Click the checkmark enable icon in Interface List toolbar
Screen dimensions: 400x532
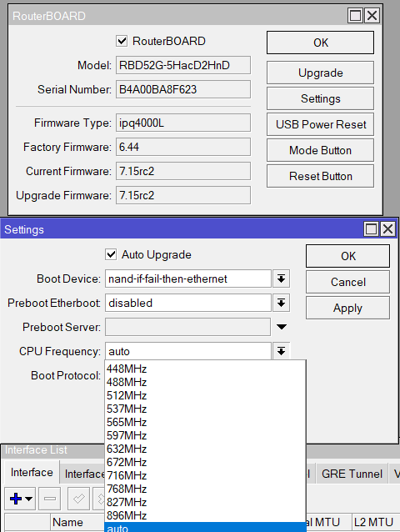(78, 499)
